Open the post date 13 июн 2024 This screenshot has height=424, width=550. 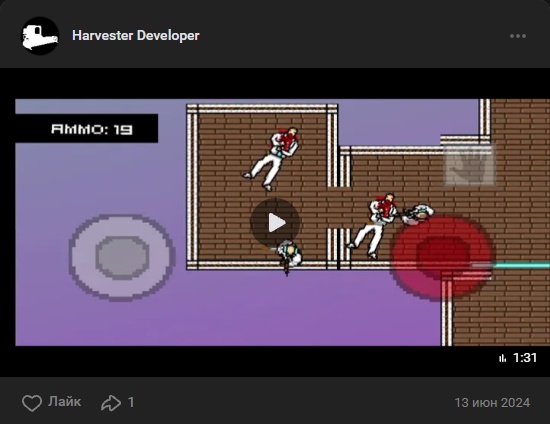[x=492, y=403]
